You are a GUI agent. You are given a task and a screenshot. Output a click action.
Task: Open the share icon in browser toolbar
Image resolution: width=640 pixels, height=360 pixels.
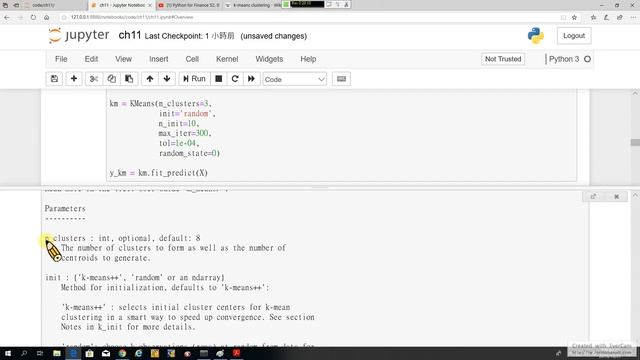pos(620,18)
